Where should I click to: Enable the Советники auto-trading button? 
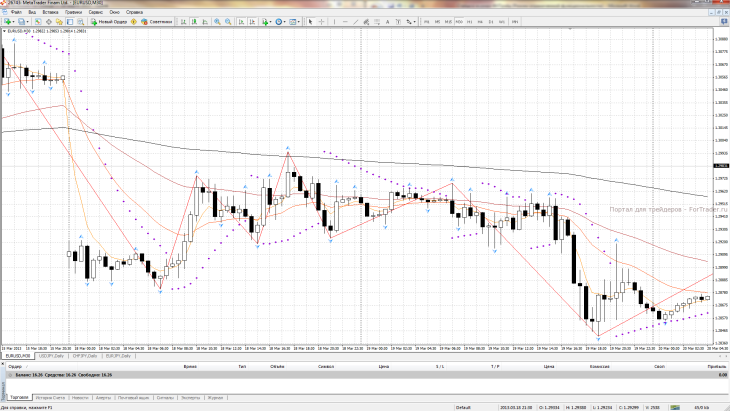click(x=157, y=21)
